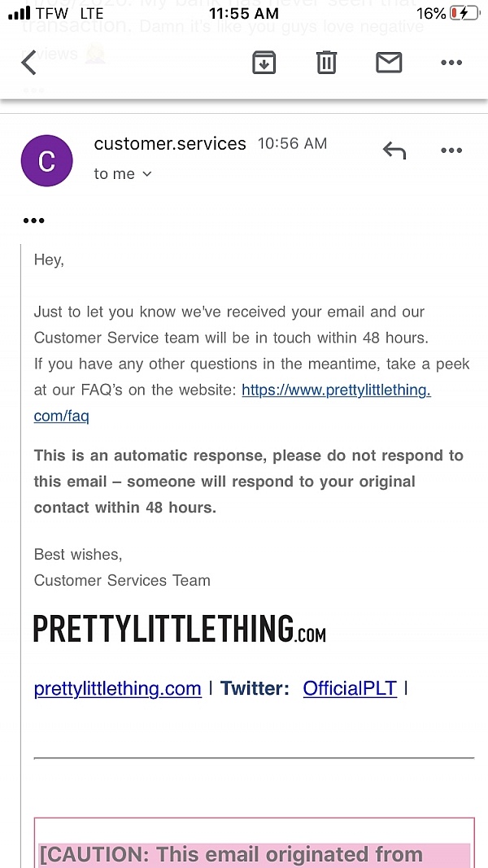Image resolution: width=488 pixels, height=868 pixels.
Task: Open message options next to reply
Action: pos(451,150)
